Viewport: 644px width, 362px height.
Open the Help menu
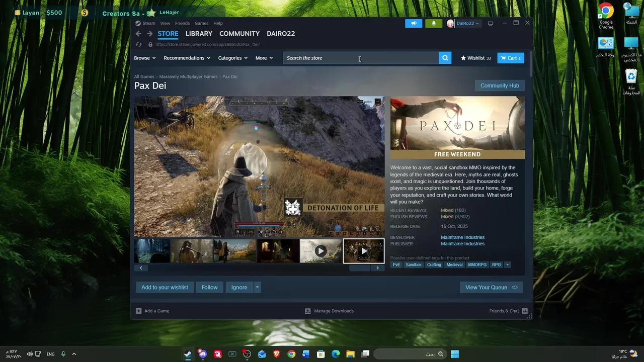[x=218, y=23]
